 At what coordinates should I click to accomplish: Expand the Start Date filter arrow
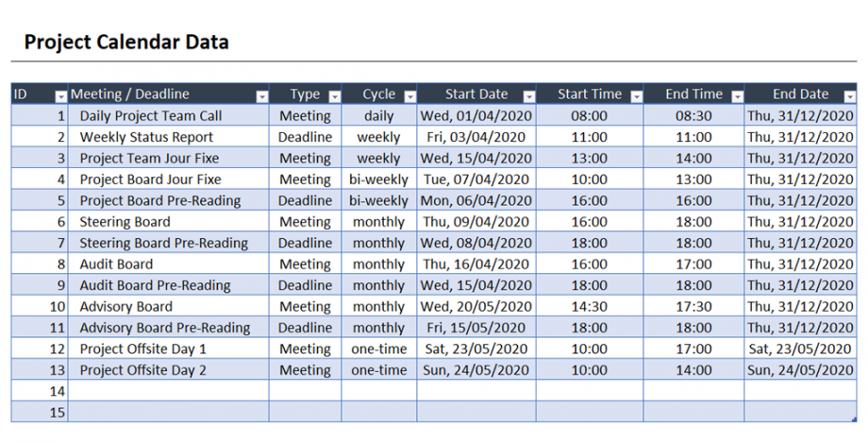tap(528, 95)
